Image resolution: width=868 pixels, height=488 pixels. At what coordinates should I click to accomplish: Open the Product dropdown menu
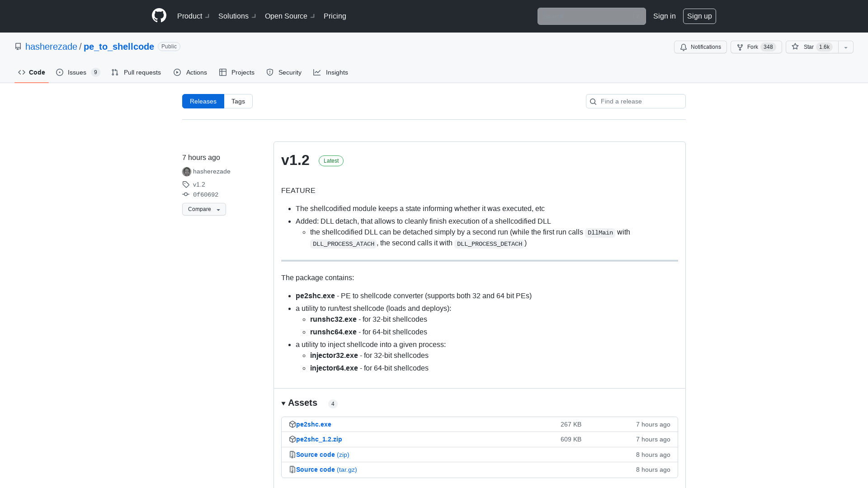pyautogui.click(x=193, y=16)
